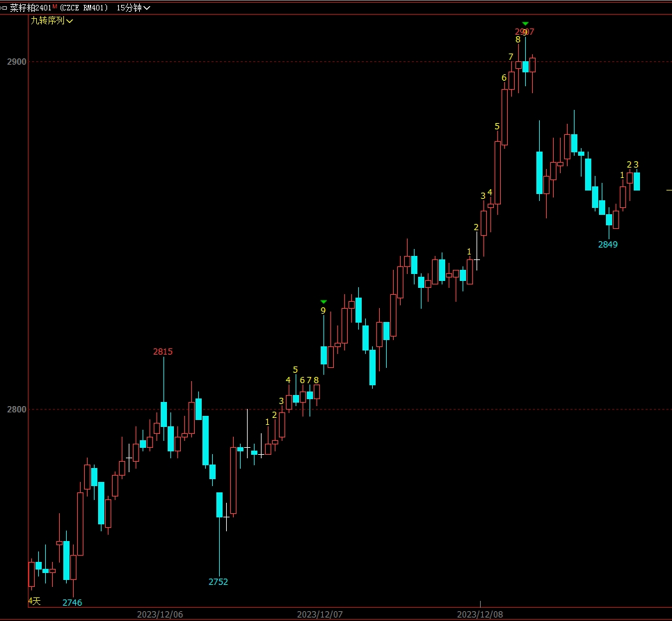Click the red M marker beside 菜籽粕2401
Screen dimensions: 672x621
point(55,7)
